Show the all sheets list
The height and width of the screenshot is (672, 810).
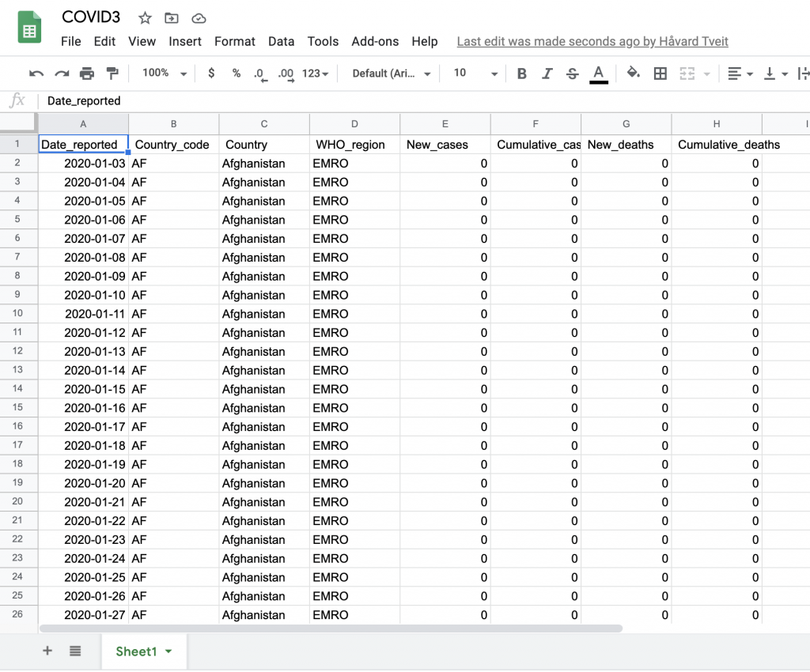75,651
